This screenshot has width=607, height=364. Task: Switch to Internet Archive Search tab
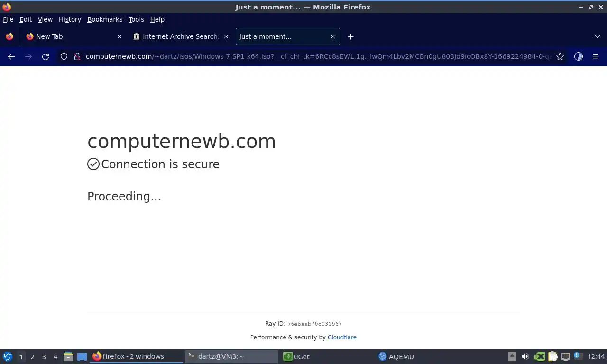tap(181, 36)
